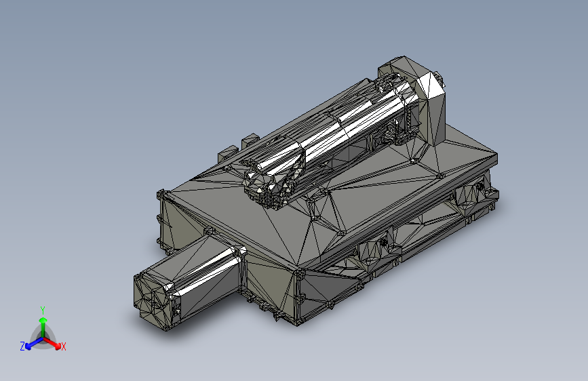Image resolution: width=588 pixels, height=381 pixels.
Task: Click the blue Z axis arrow of the triad
Action: coord(34,343)
